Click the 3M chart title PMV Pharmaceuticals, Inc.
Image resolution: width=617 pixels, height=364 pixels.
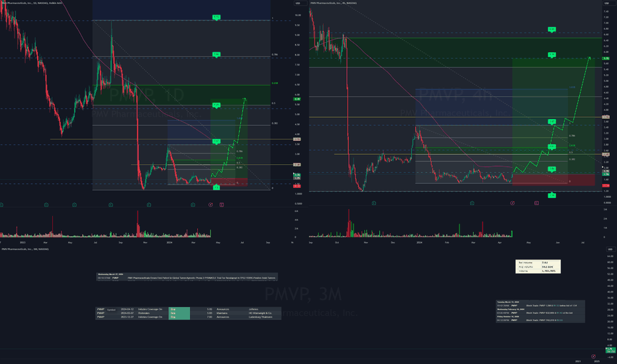(24, 249)
